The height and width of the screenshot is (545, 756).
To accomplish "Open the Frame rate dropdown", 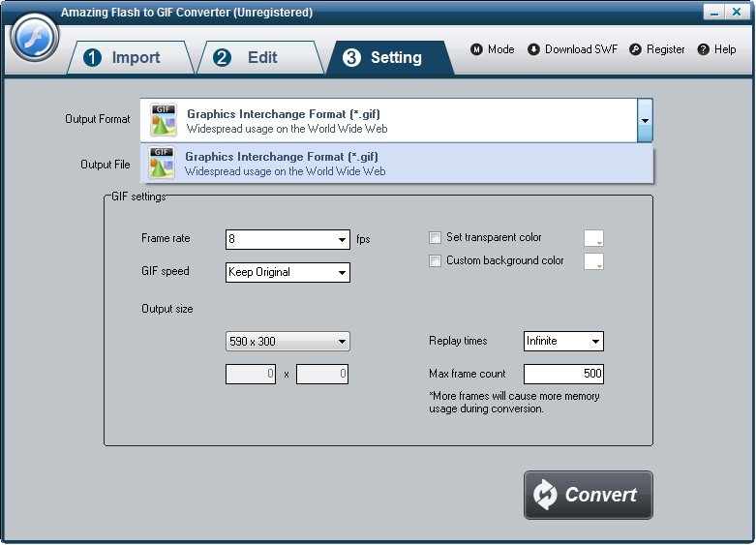I will coord(287,240).
